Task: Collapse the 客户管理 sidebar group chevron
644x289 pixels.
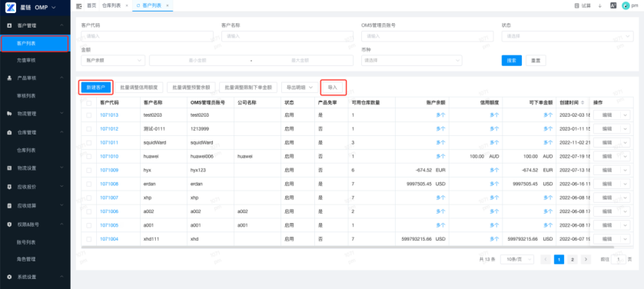Action: pos(61,25)
